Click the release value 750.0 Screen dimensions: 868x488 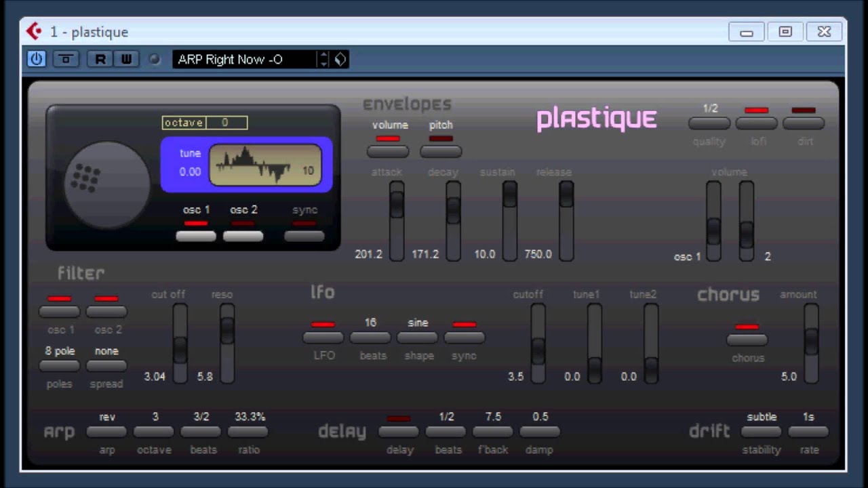(538, 254)
